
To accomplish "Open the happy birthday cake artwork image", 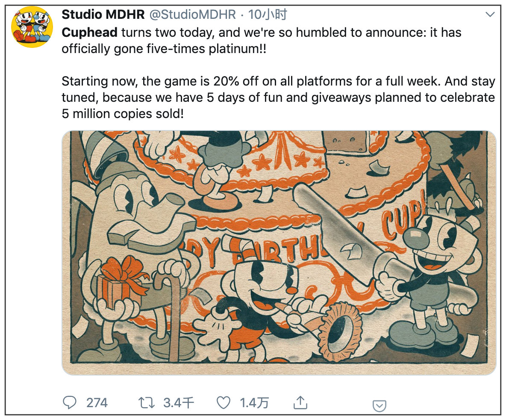I will pyautogui.click(x=279, y=253).
